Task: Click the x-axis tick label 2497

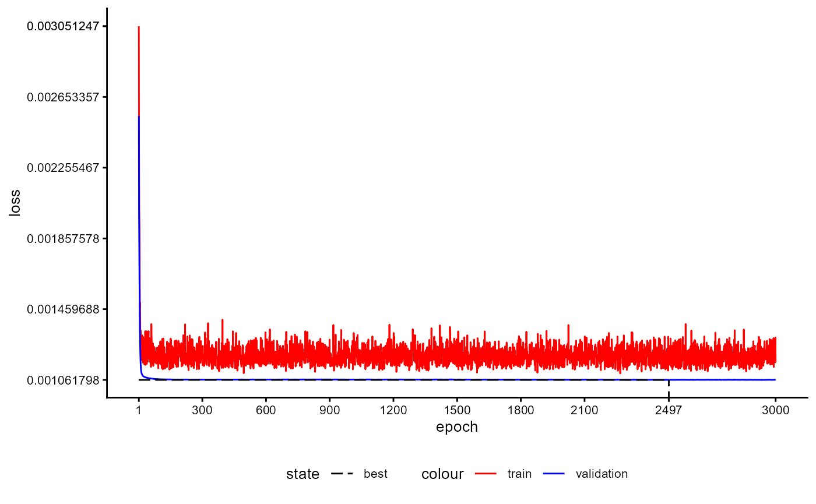Action: (x=669, y=410)
